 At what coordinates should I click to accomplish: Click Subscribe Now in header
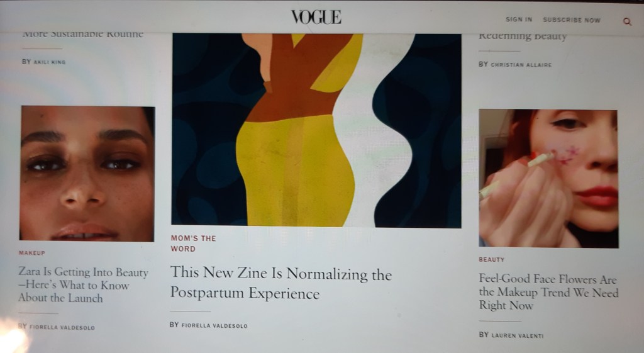click(571, 20)
